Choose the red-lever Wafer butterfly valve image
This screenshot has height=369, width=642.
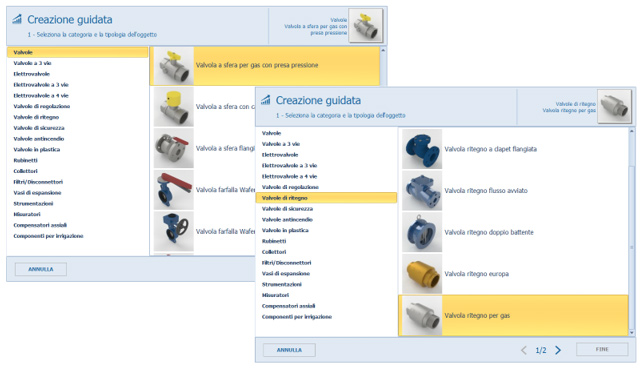174,190
